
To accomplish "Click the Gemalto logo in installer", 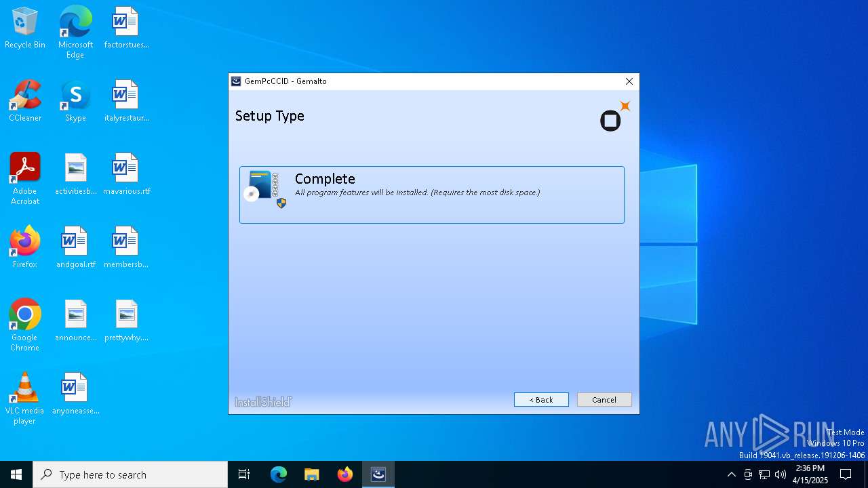I will pyautogui.click(x=614, y=117).
